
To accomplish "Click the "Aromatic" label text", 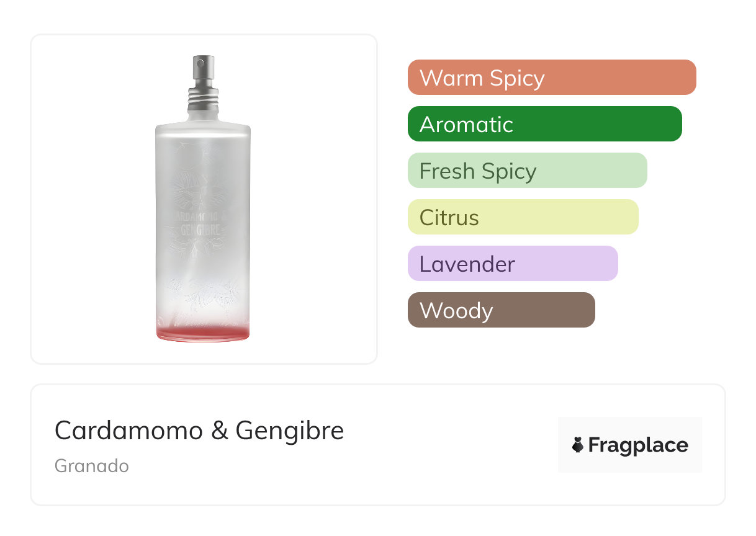I will point(466,125).
